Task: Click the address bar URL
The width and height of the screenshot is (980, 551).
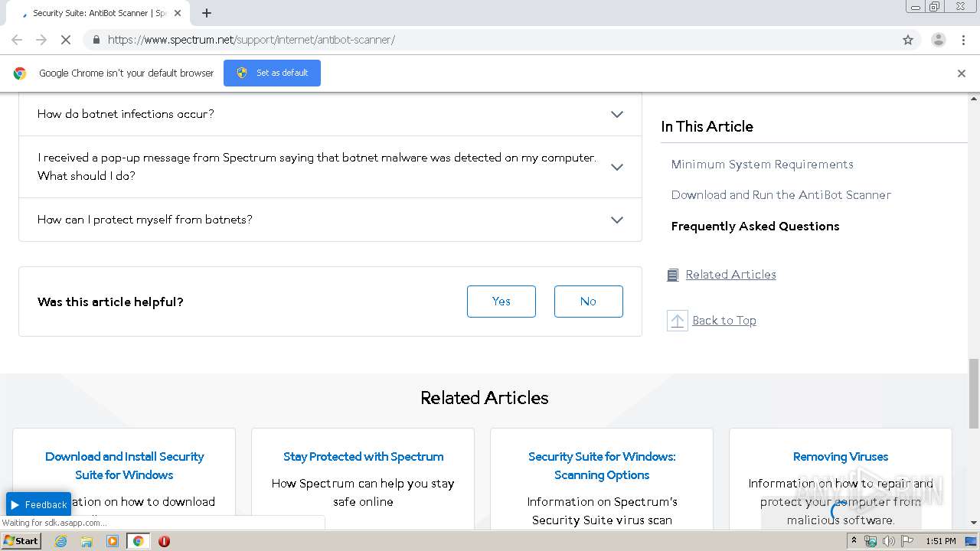Action: (x=251, y=40)
